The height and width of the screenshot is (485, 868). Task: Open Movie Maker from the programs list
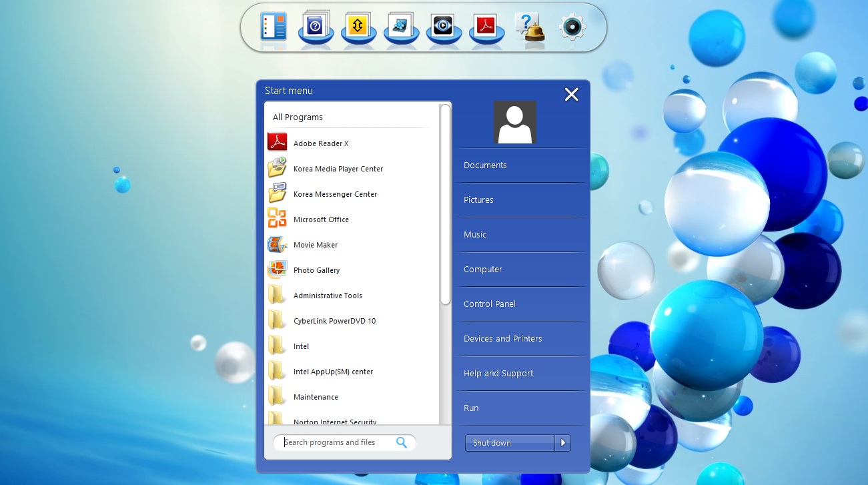pyautogui.click(x=315, y=245)
